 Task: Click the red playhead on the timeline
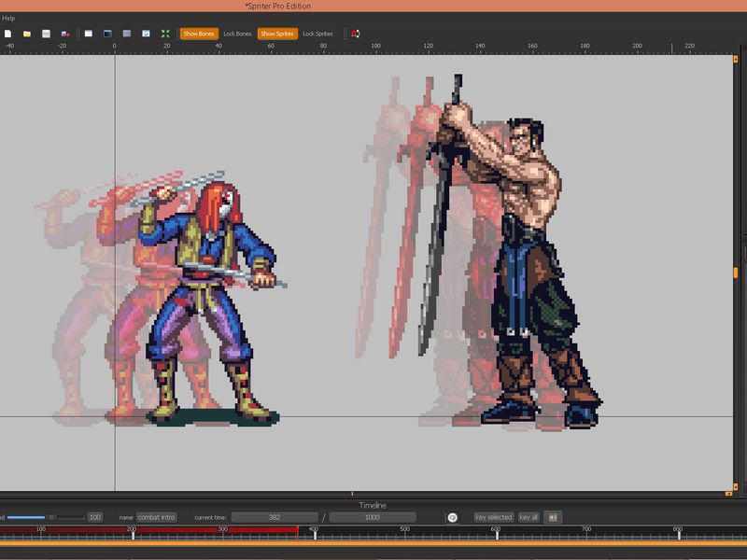[298, 533]
